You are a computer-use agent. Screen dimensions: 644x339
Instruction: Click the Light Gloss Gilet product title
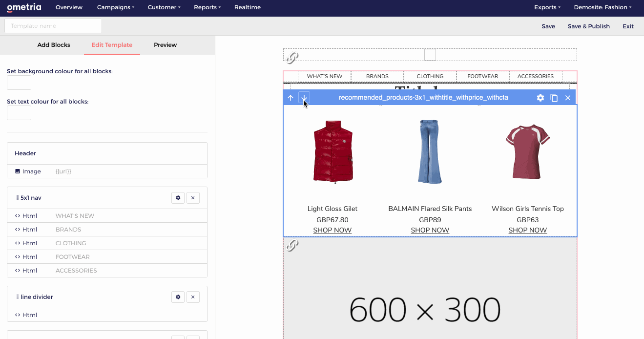[332, 209]
